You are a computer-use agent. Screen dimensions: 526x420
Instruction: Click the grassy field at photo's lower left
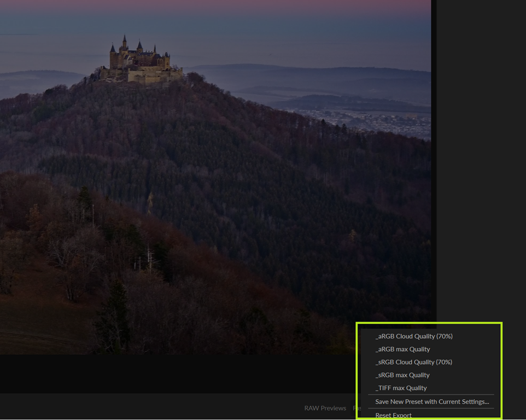(x=33, y=328)
